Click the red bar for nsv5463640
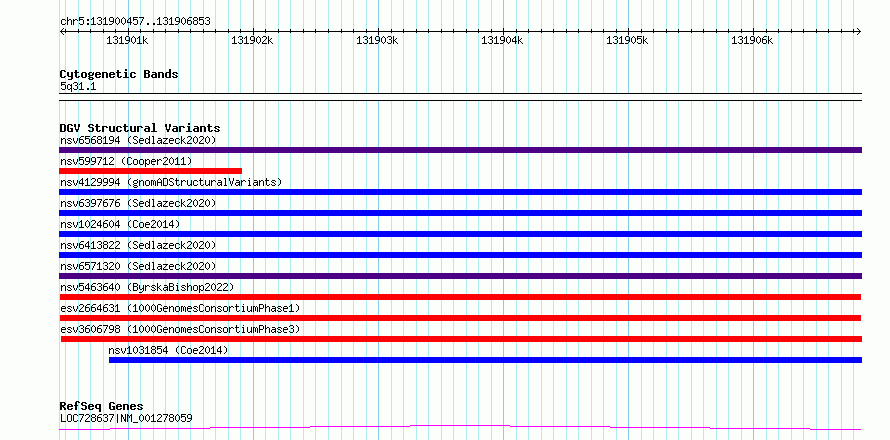890x440 pixels. point(460,297)
